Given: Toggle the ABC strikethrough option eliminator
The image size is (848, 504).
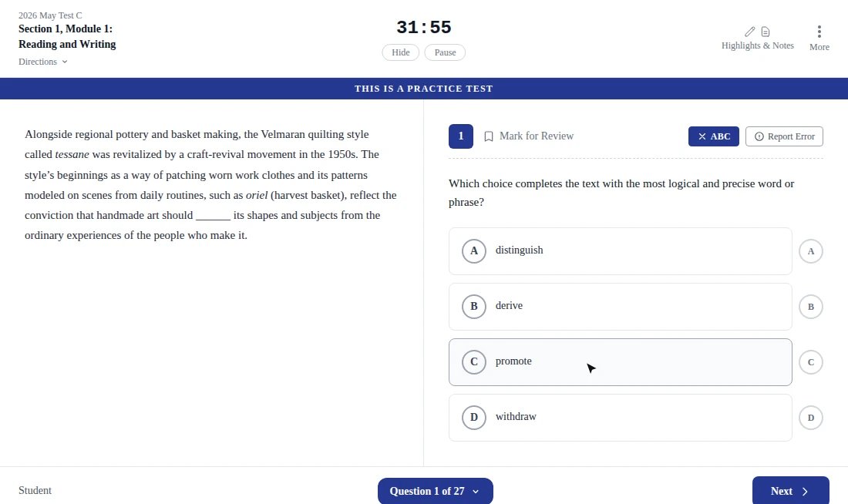Looking at the screenshot, I should [x=713, y=136].
